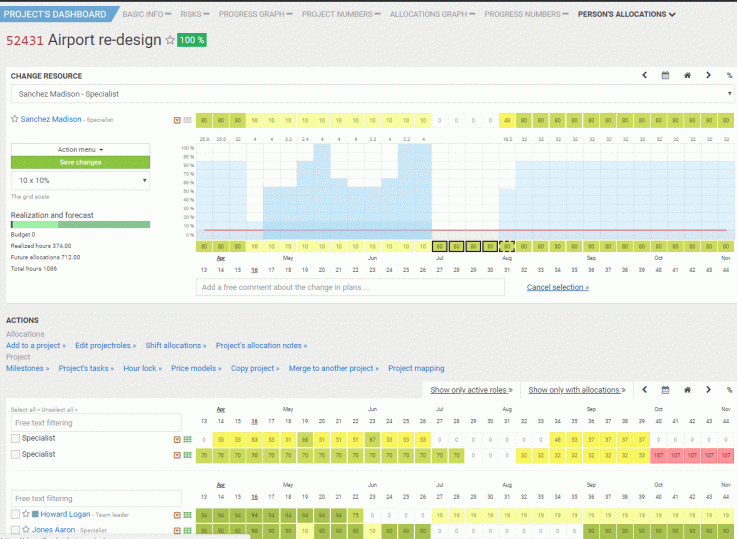Open orange menu icon for second Specialist role
The height and width of the screenshot is (539, 737).
(177, 455)
